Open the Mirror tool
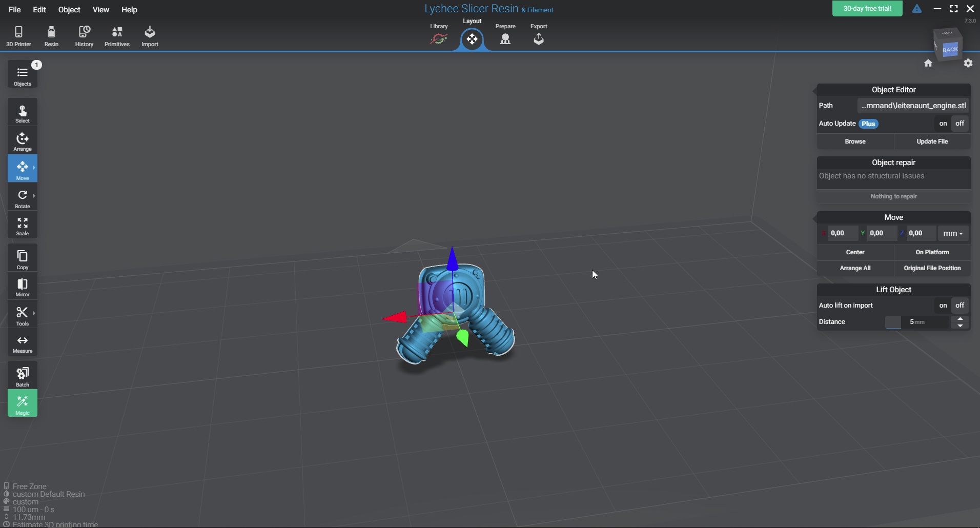Image resolution: width=980 pixels, height=528 pixels. (x=23, y=286)
